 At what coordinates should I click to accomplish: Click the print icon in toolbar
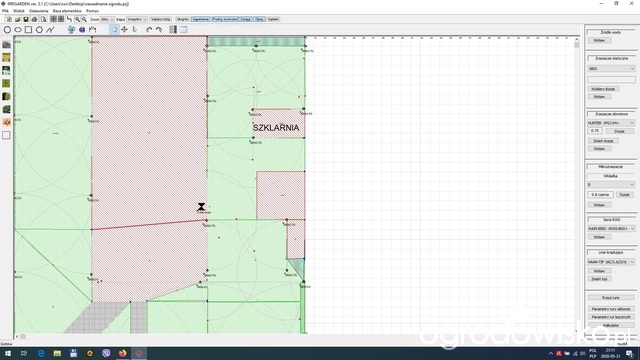(x=34, y=19)
